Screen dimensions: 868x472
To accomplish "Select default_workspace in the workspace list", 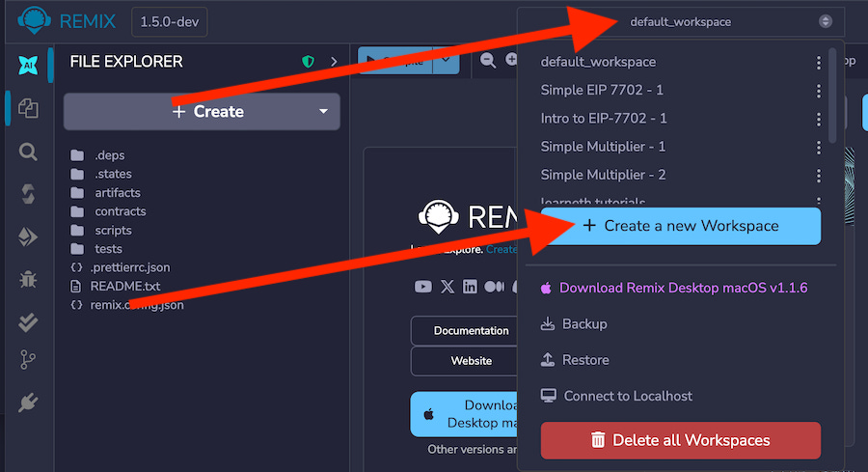I will pos(598,62).
